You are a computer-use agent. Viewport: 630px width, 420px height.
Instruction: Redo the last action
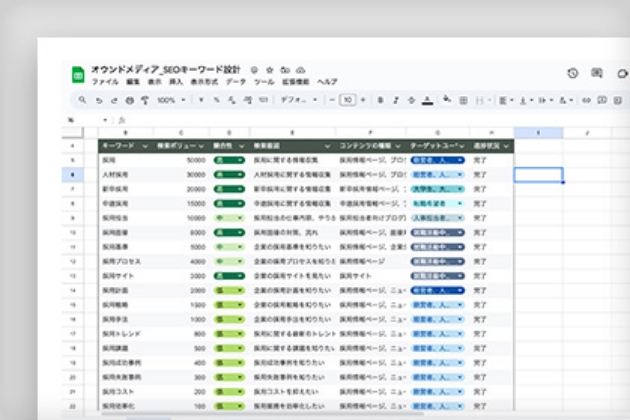click(114, 100)
